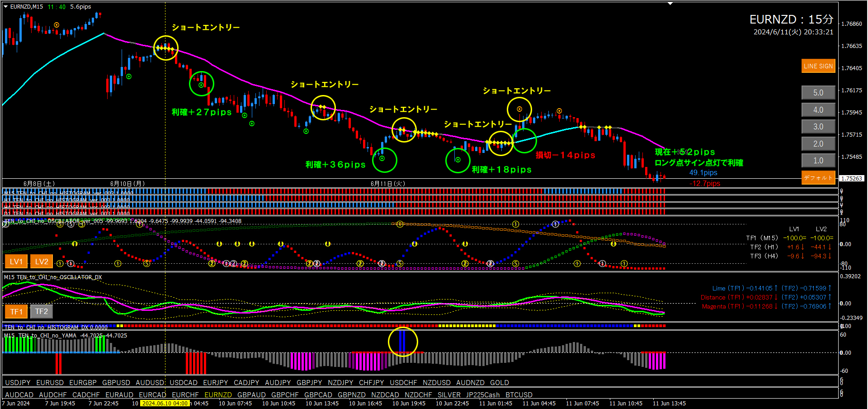868x409 pixels.
Task: Click the 利確+36pips label
Action: [x=335, y=165]
